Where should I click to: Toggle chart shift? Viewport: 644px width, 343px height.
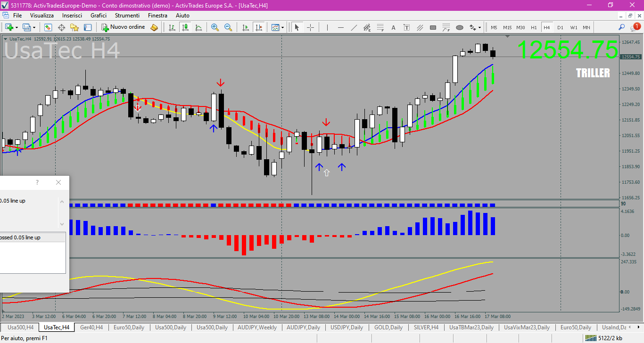coord(258,27)
